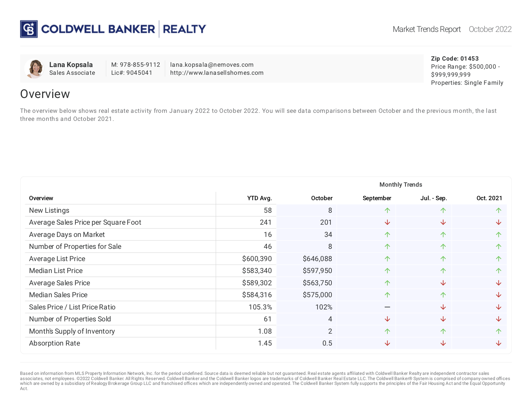
Task: Click the October Average List Price $646,088
Action: tap(317, 259)
